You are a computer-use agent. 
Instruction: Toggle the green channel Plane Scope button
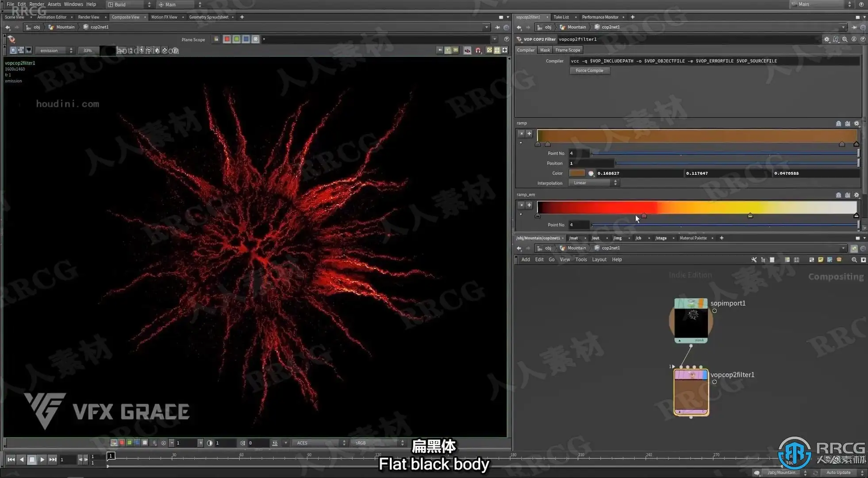click(x=237, y=39)
